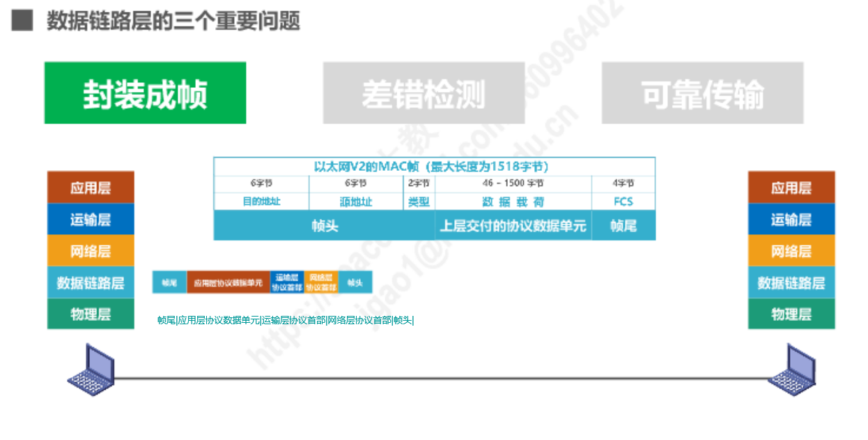Select 数据链路层 in the left-hand layer stack

[x=91, y=282]
